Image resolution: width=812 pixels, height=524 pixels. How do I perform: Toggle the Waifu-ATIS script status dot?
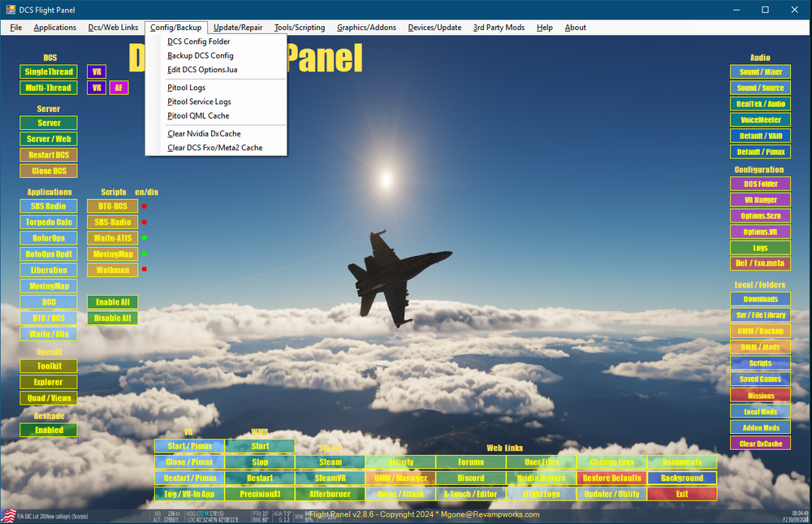click(145, 238)
